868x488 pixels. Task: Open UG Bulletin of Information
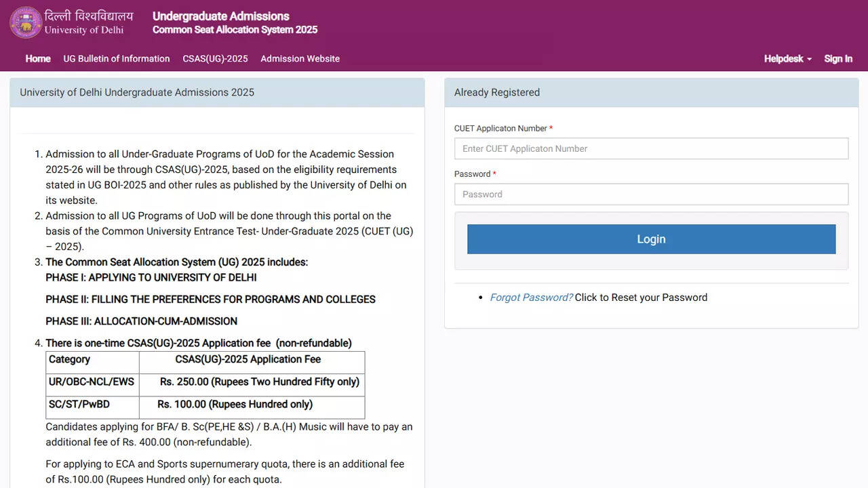(117, 59)
